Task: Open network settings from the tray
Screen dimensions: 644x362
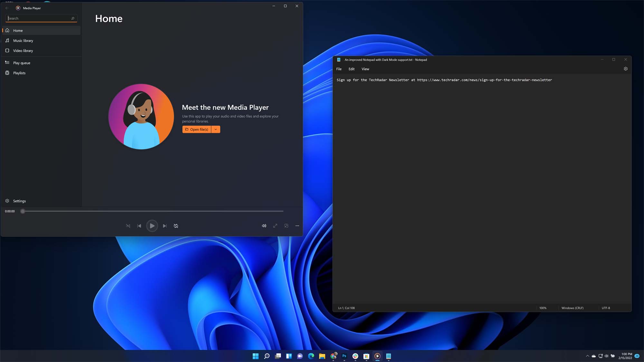Action: 601,356
